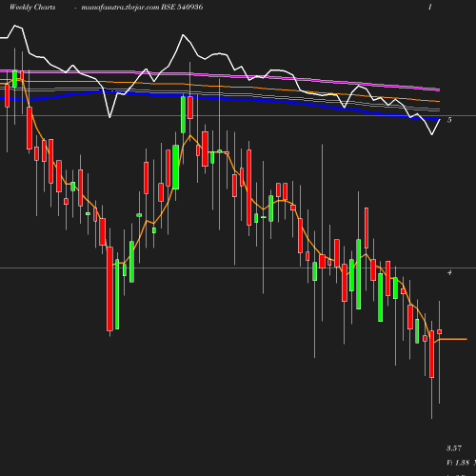The width and height of the screenshot is (476, 476).
Task: Click the 'V: 1.38' volume text
Action: click(x=458, y=463)
